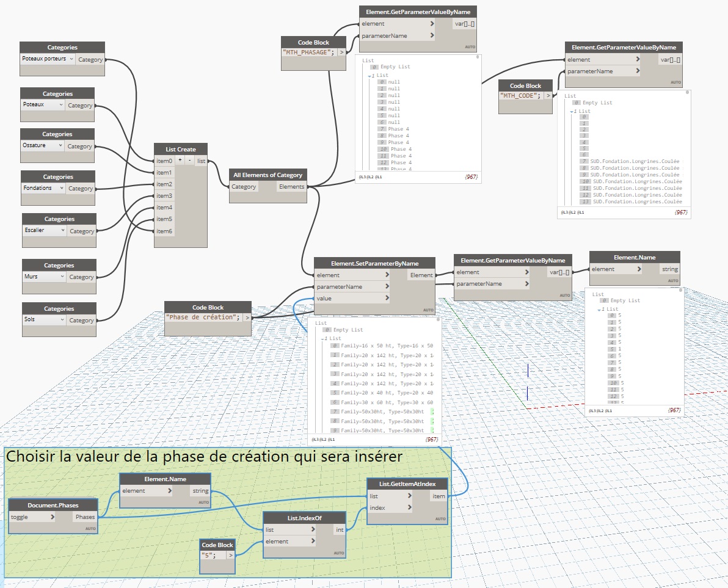Click element input chevron on List.IndexOf node
728x588 pixels.
click(x=313, y=541)
